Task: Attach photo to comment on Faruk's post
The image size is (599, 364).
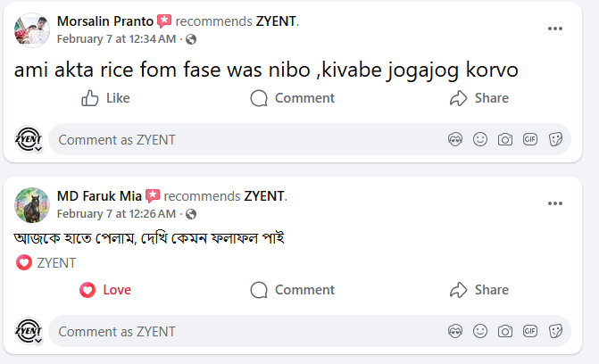Action: pyautogui.click(x=505, y=332)
